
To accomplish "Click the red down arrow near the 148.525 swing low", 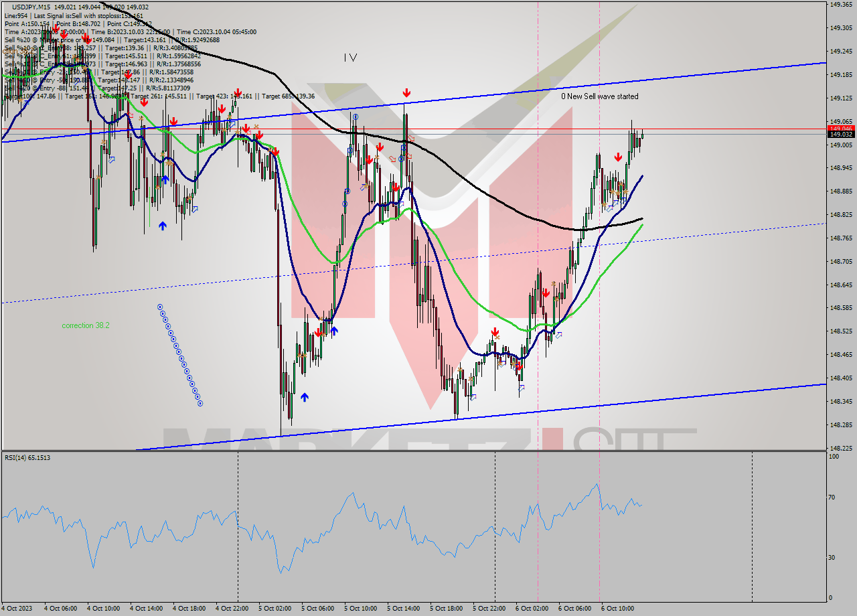I will click(x=494, y=331).
